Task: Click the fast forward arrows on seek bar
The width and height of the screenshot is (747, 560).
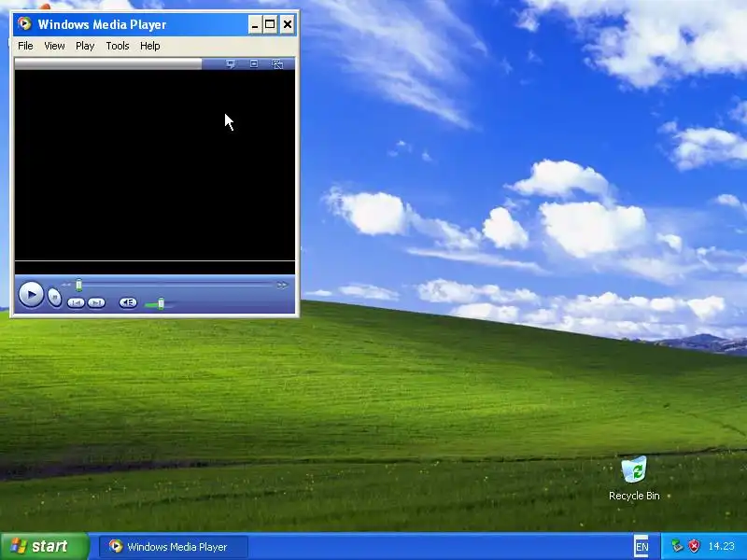Action: coord(283,285)
